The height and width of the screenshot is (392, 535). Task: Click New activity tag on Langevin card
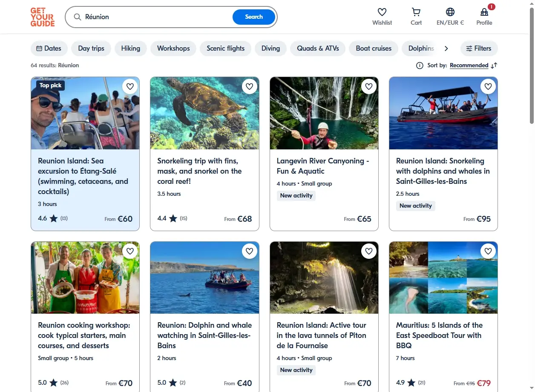pyautogui.click(x=296, y=196)
